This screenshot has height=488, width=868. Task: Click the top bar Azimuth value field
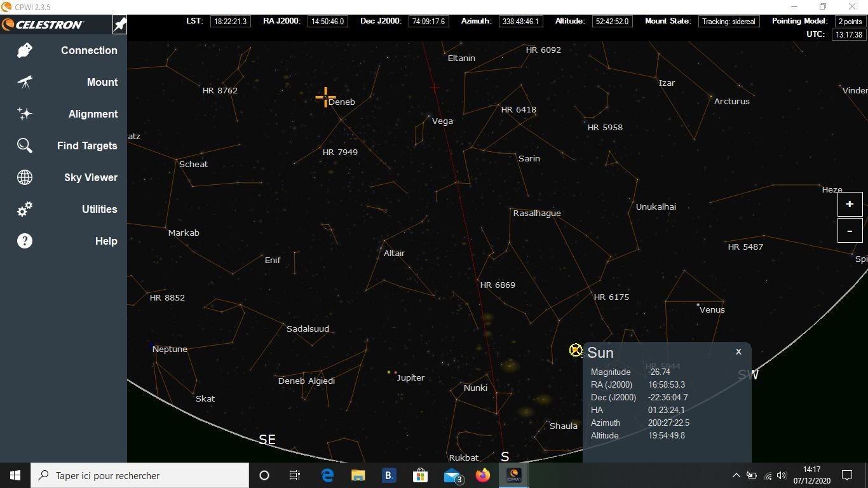(x=520, y=22)
